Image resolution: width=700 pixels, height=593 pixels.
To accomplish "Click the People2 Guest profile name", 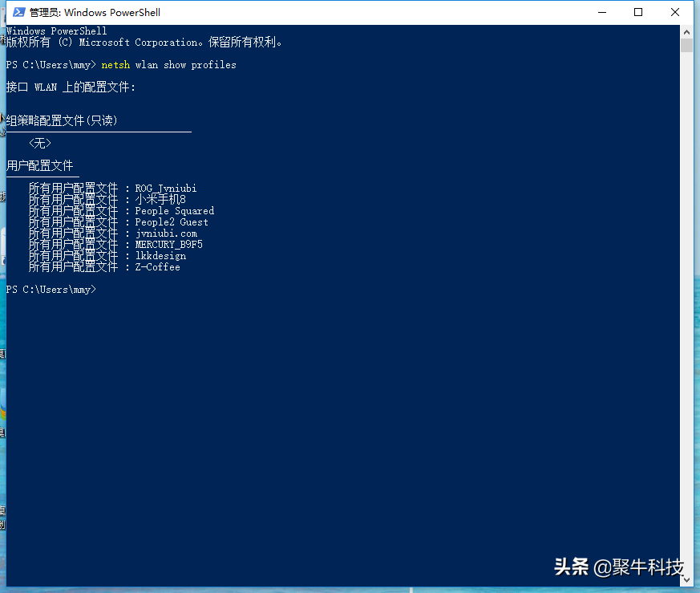I will (172, 222).
